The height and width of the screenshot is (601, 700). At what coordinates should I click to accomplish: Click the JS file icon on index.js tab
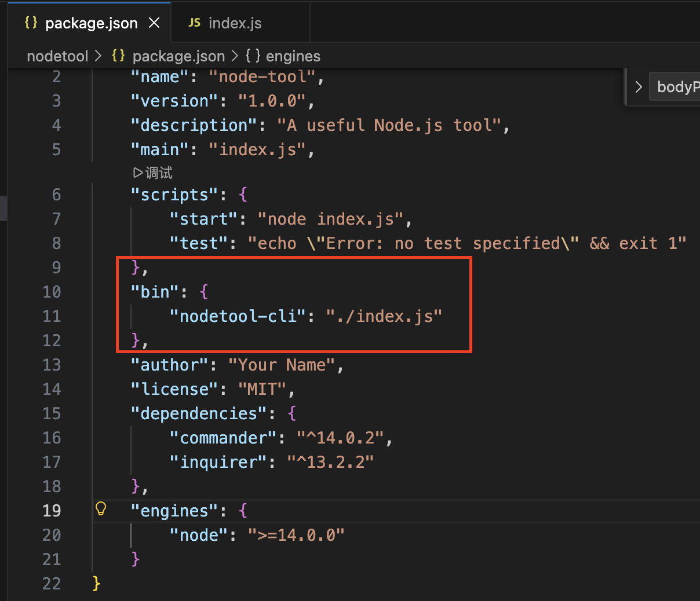[195, 23]
